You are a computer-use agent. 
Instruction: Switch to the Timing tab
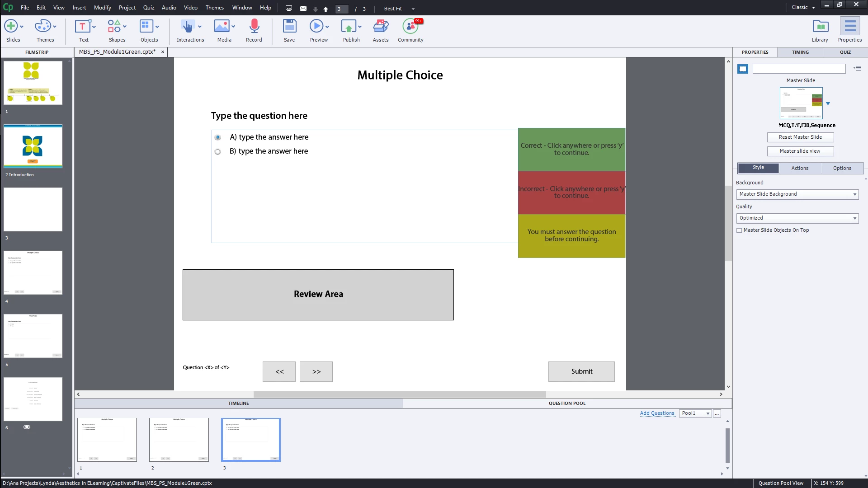coord(800,52)
